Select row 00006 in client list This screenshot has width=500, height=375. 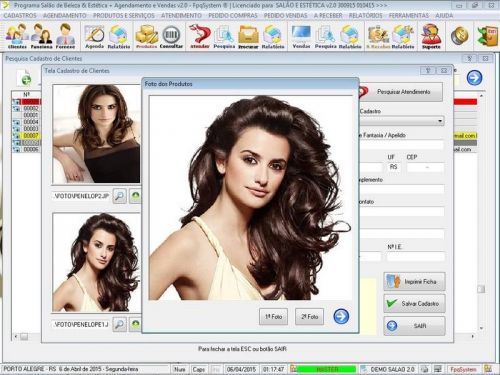coord(26,149)
